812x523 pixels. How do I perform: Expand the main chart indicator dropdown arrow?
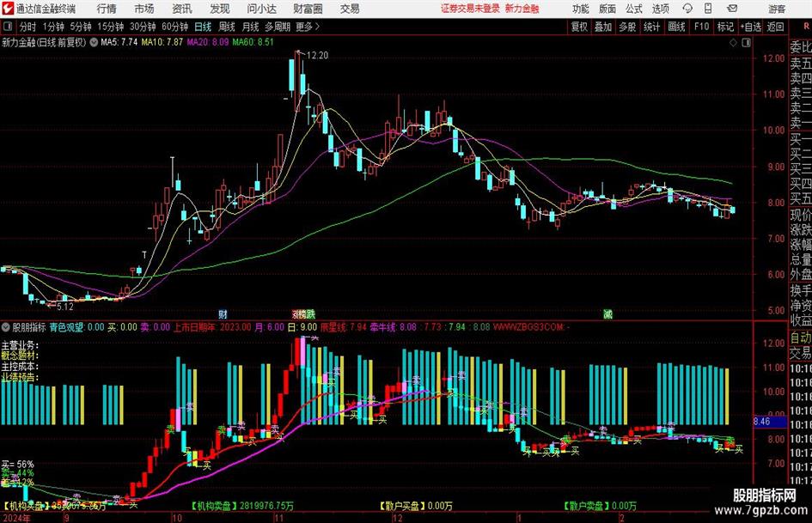pos(94,42)
